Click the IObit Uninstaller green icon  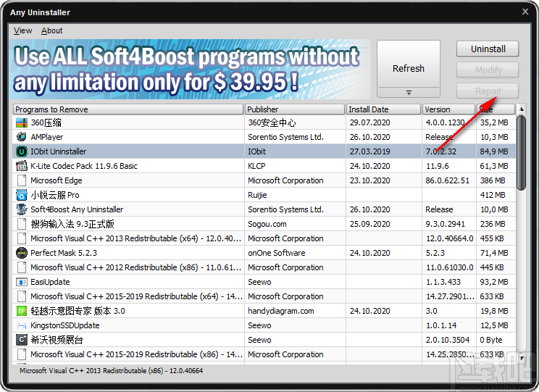(x=22, y=151)
